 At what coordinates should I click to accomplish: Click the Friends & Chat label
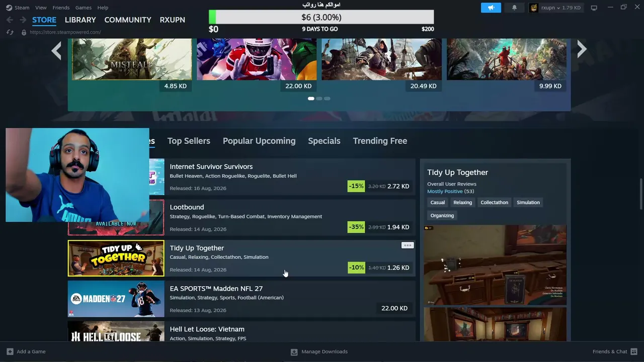pyautogui.click(x=610, y=351)
